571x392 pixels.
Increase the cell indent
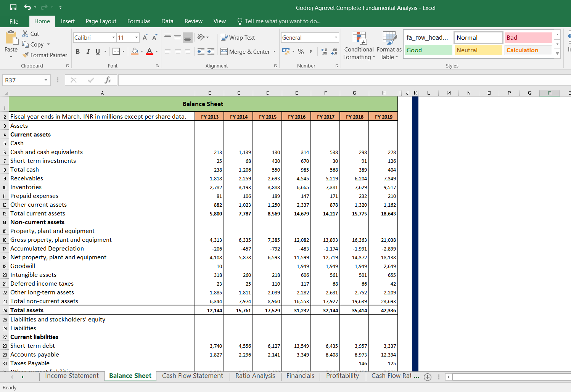(211, 51)
